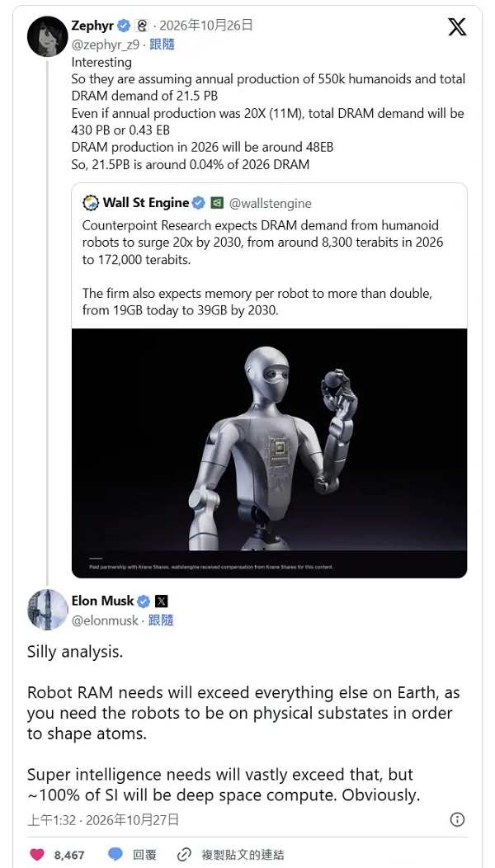
Task: Open Zephyr's profile avatar
Action: coord(48,36)
